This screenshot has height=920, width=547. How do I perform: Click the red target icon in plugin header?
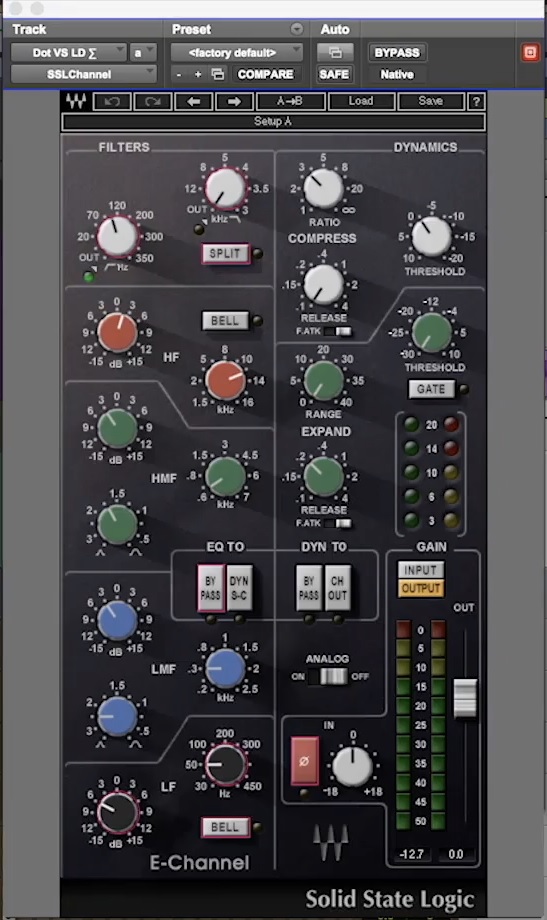point(530,53)
